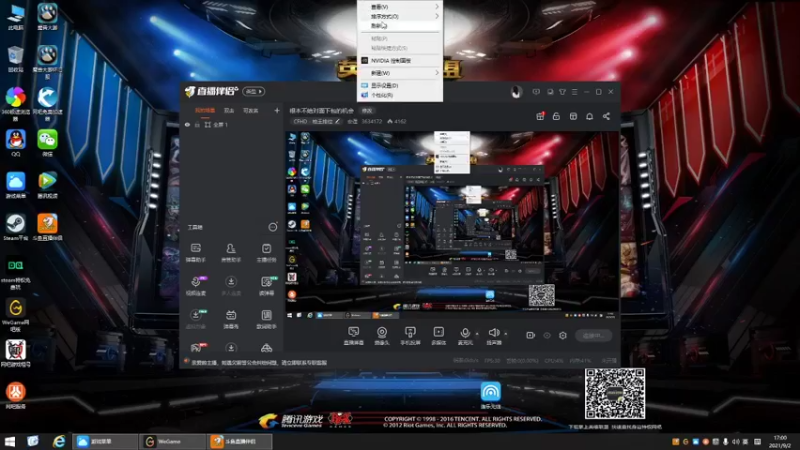Open View (查看) submenu in context menu
Viewport: 800px width, 450px height.
[x=399, y=7]
